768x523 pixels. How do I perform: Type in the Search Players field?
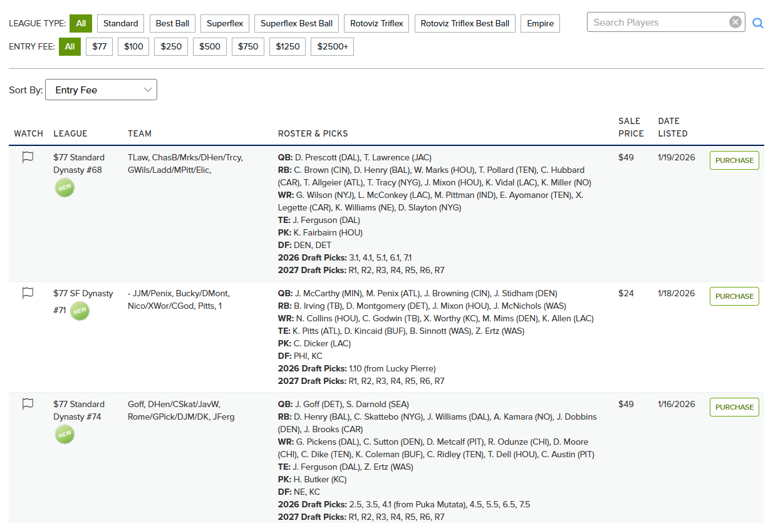click(655, 22)
